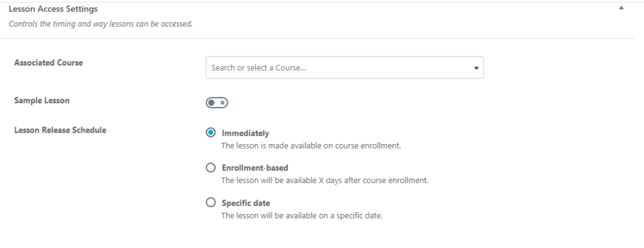Select the Specific date radio button
This screenshot has height=248, width=644.
pos(210,202)
